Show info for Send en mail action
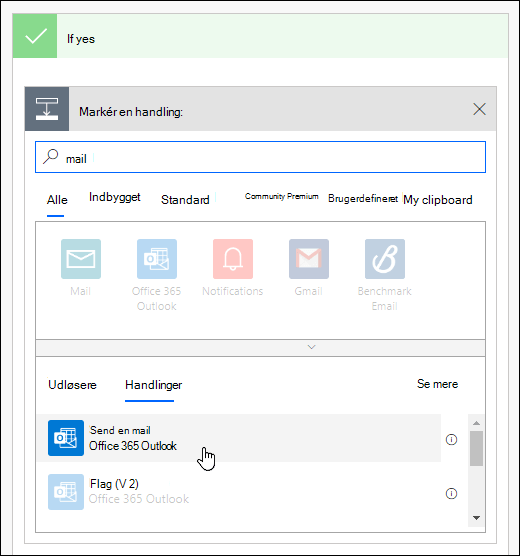The image size is (520, 556). (451, 440)
